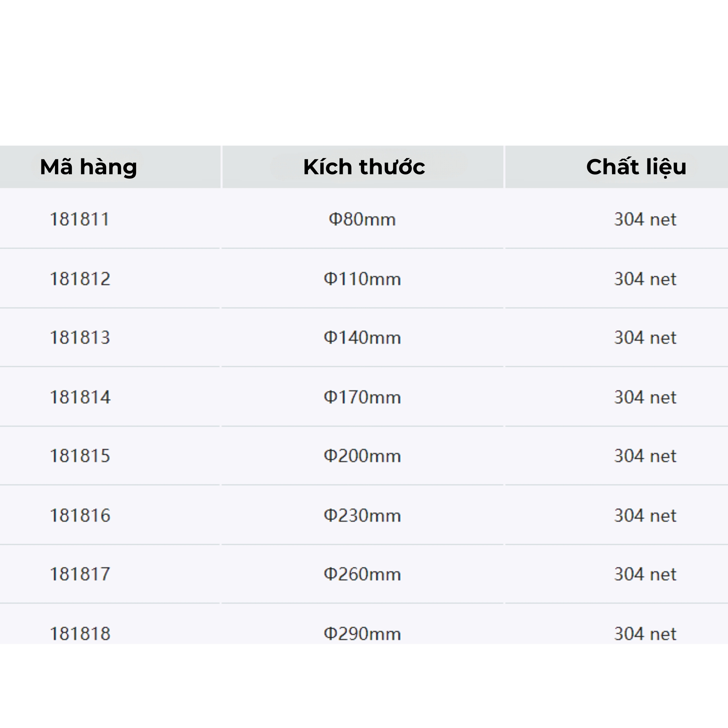
Task: Select product code 181811
Action: (x=80, y=219)
